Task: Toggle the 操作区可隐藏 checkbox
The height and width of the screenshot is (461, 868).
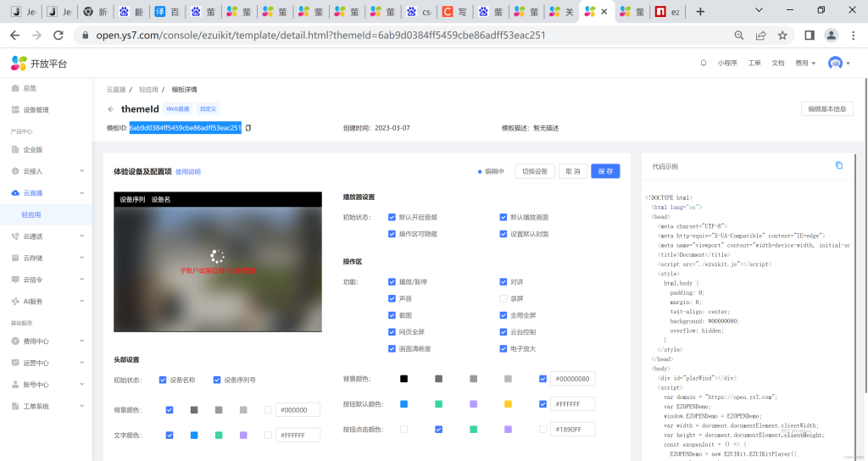Action: click(x=392, y=234)
